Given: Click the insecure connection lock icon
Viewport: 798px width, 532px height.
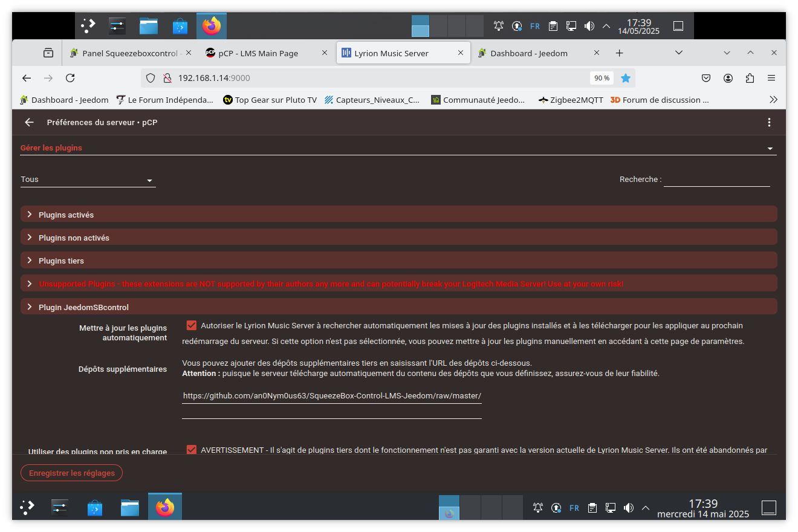Looking at the screenshot, I should [x=167, y=78].
